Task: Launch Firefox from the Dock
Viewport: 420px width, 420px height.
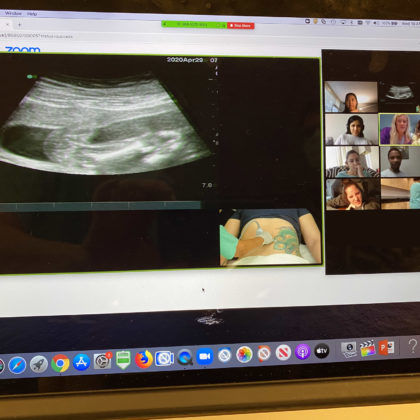Action: click(144, 359)
